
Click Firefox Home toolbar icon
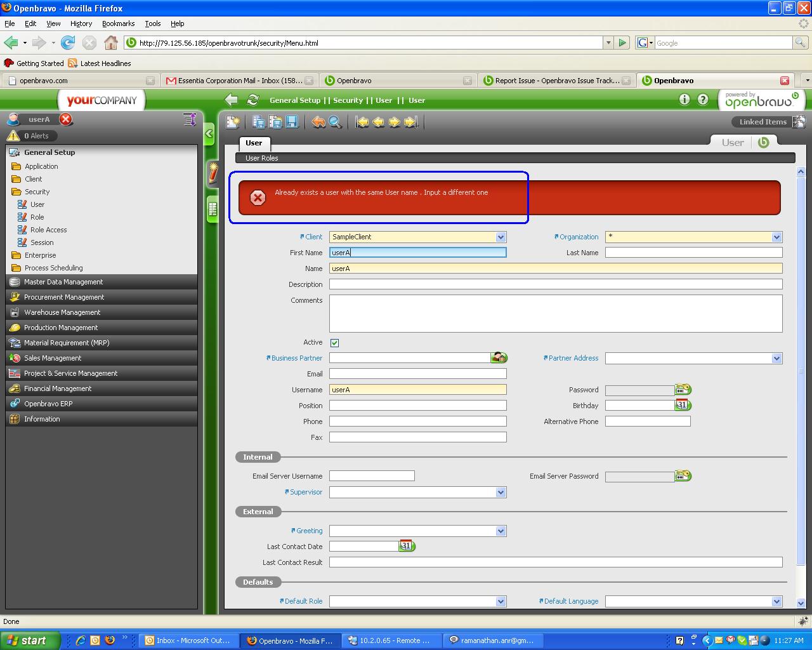tap(111, 43)
